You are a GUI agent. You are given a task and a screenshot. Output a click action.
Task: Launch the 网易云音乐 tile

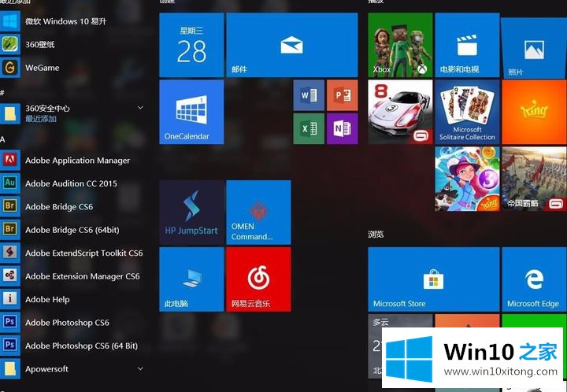[258, 279]
